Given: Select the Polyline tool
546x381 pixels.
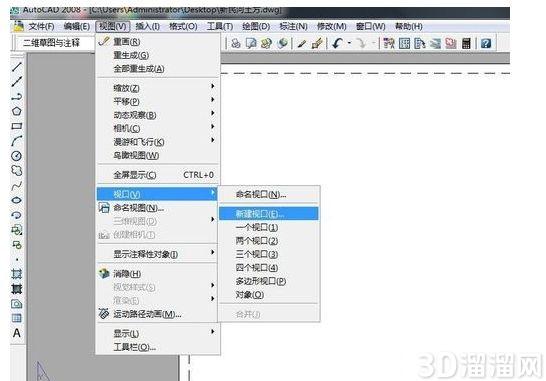Looking at the screenshot, I should click(17, 96).
